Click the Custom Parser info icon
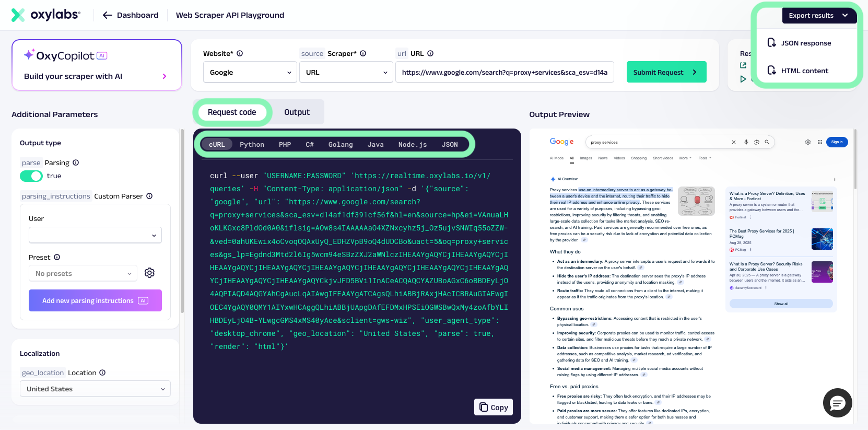The image size is (868, 430). tap(149, 196)
